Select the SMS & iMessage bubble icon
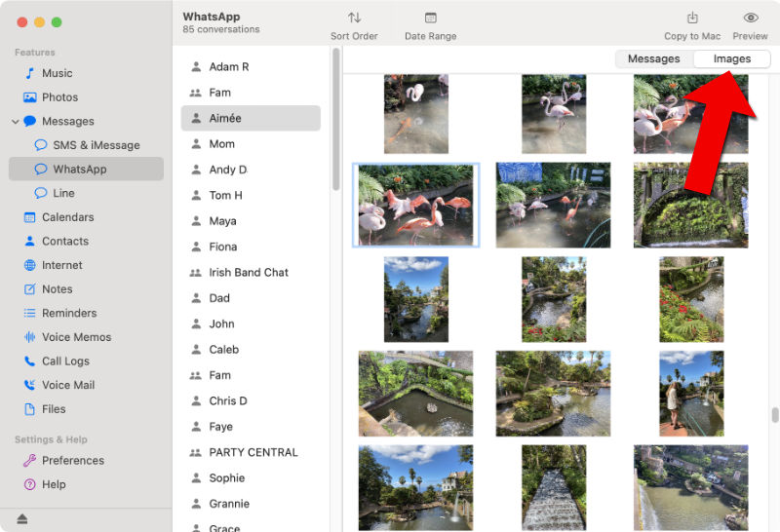Viewport: 780px width, 532px height. 41,144
